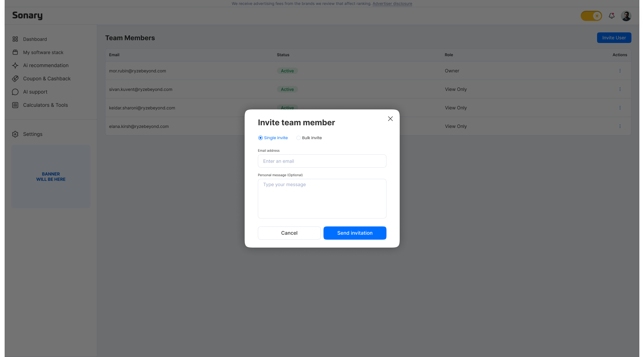Click the elana.kirsh@ryzebeyond.com email cell
This screenshot has width=644, height=357.
[139, 126]
